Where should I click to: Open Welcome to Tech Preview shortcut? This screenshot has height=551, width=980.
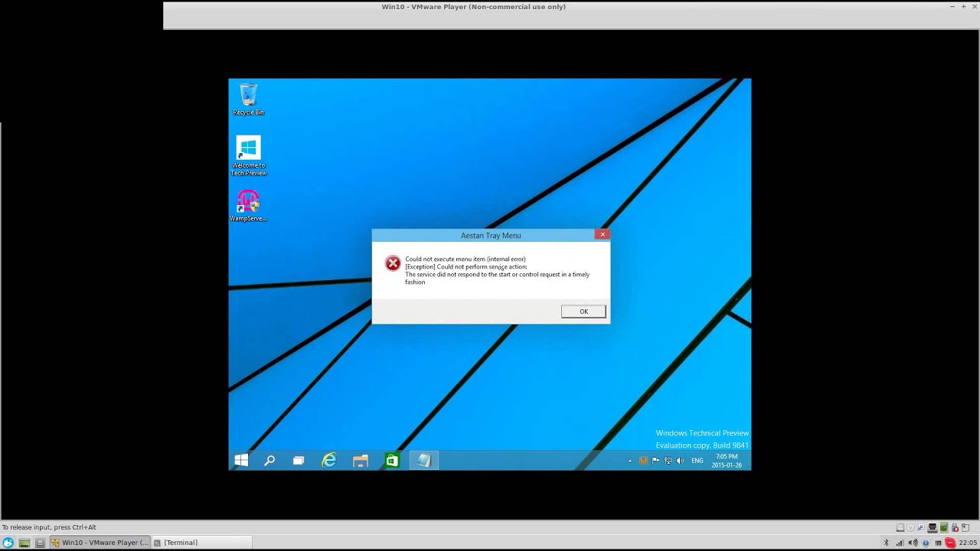[248, 155]
